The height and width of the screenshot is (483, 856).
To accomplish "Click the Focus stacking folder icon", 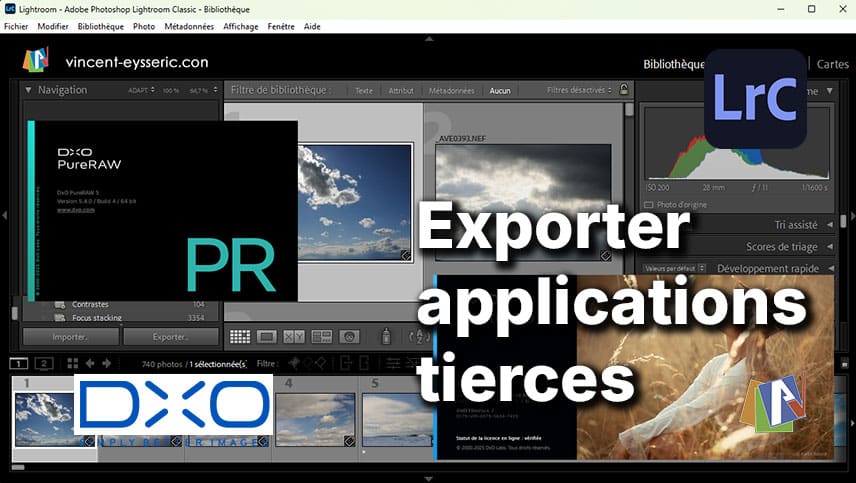I will pos(61,318).
